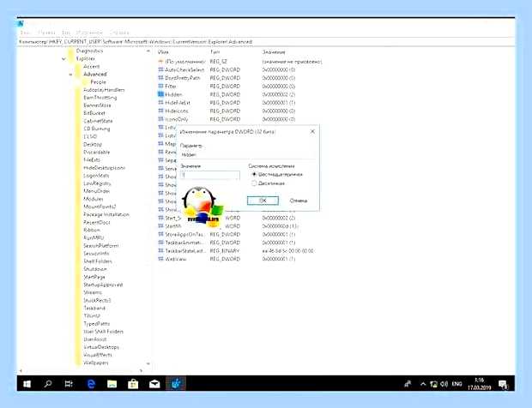Select the FileExts key

coord(92,159)
